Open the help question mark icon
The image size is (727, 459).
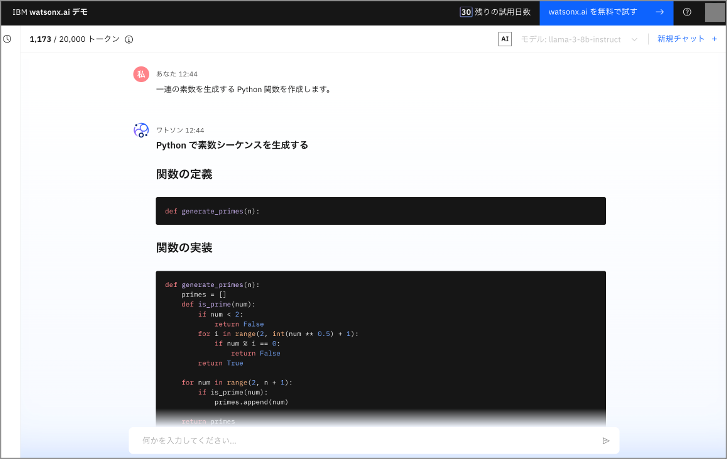[687, 12]
